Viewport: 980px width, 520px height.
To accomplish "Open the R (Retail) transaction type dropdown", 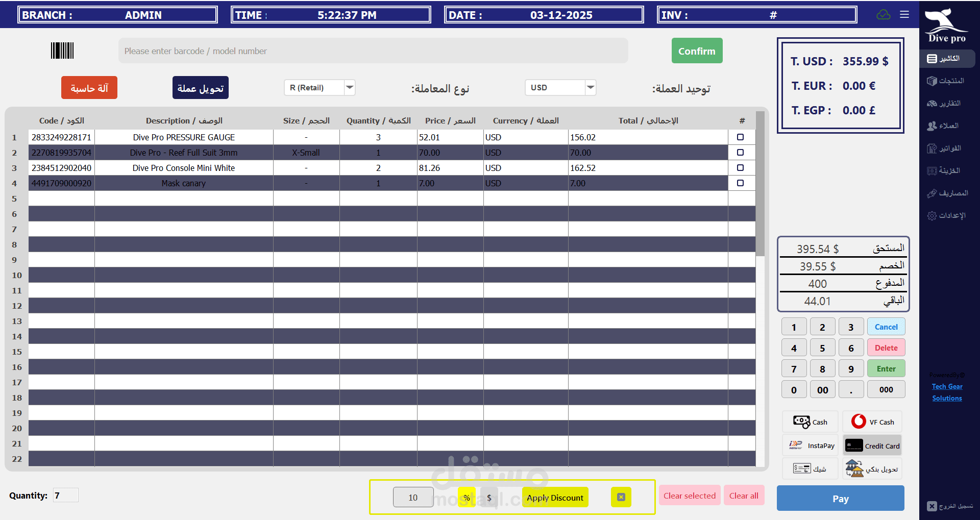I will point(320,88).
